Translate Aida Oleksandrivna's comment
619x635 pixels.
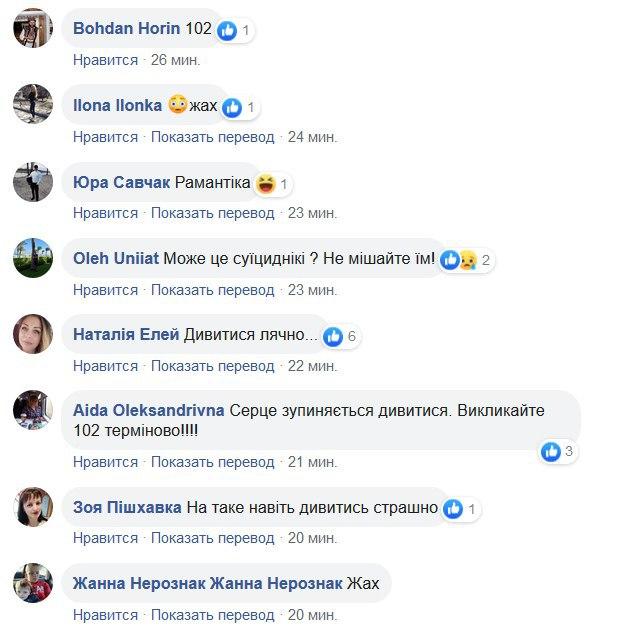[x=213, y=462]
